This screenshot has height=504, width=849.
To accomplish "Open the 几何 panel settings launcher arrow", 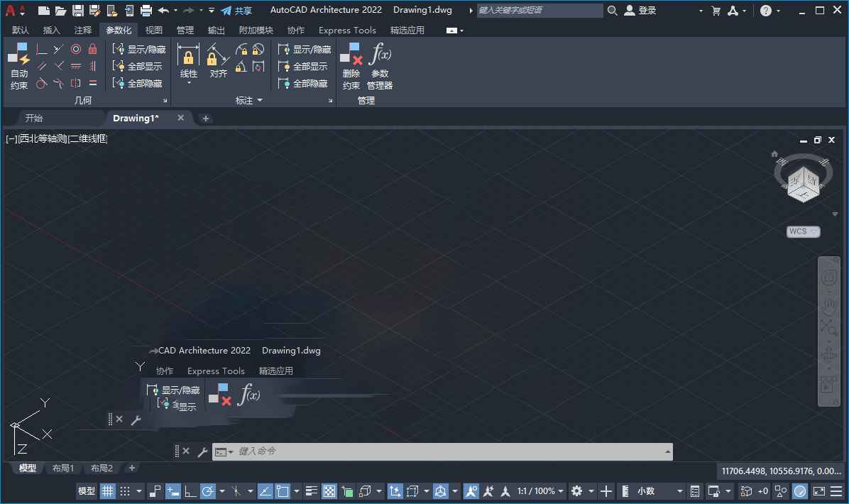I will click(165, 101).
